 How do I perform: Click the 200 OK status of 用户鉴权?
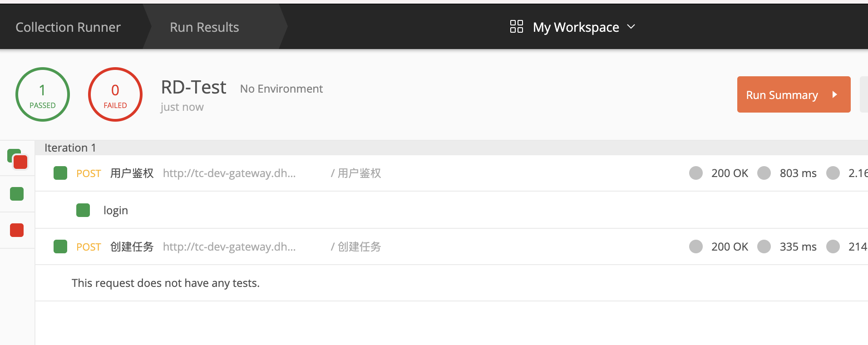(x=730, y=173)
